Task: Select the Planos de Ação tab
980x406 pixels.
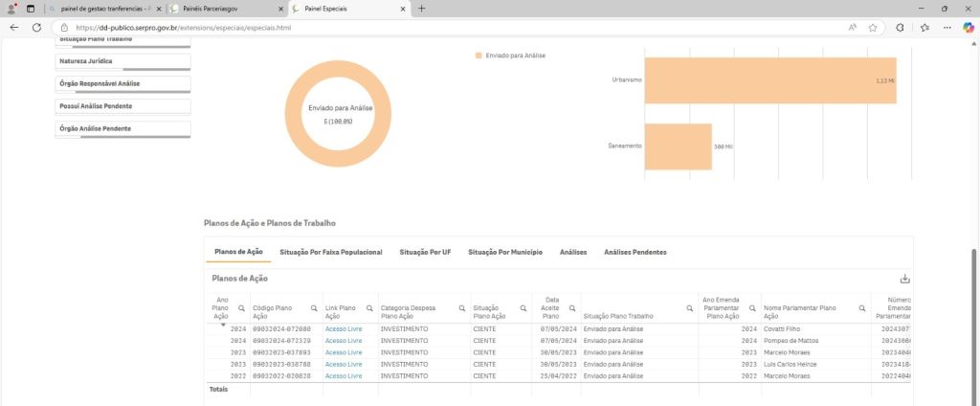Action: pyautogui.click(x=238, y=252)
